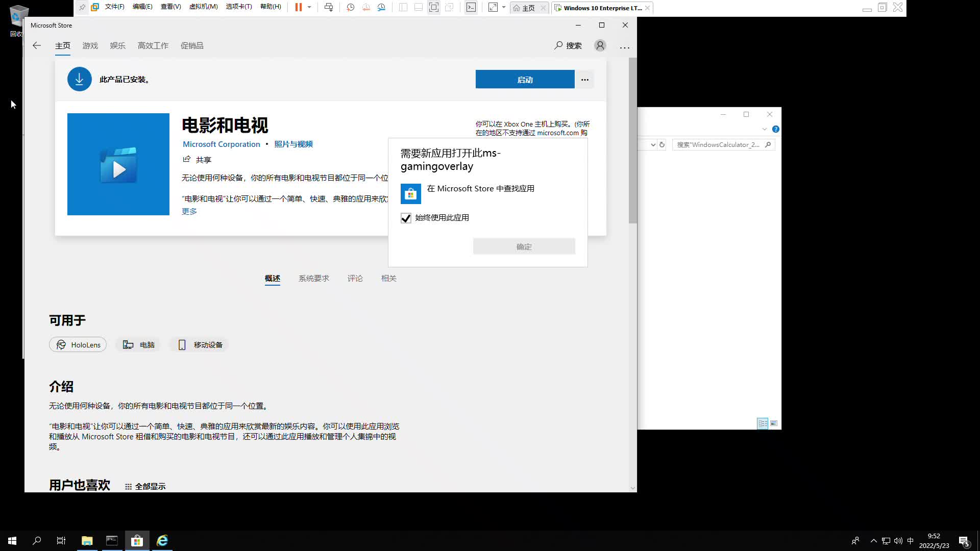Enter VMware full screen mode
This screenshot has width=980, height=551.
coord(433,8)
